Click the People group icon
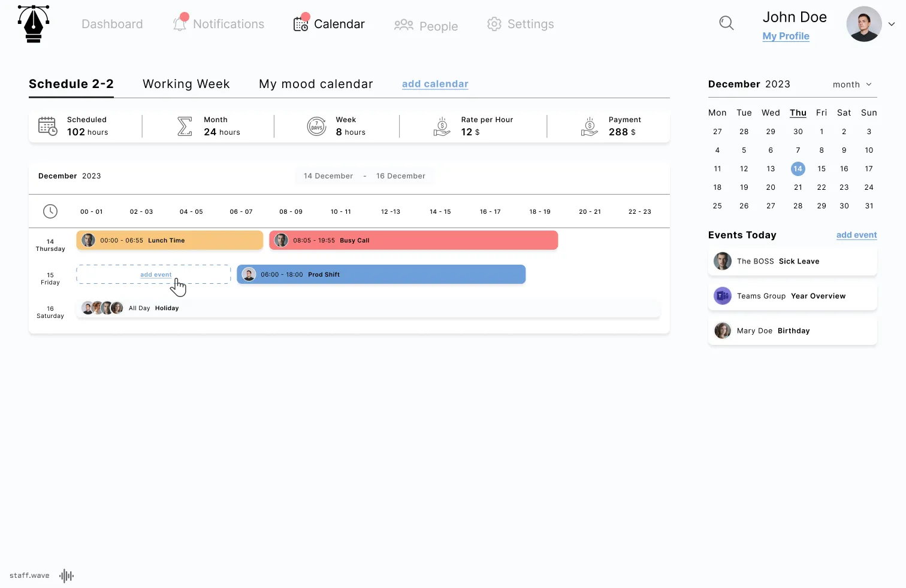This screenshot has width=906, height=588. pos(404,25)
